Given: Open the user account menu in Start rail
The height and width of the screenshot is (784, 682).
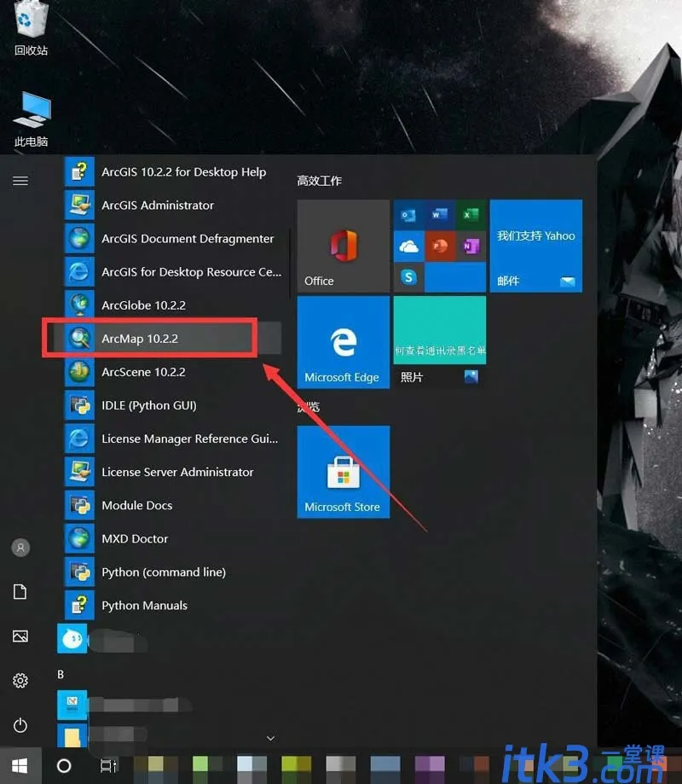Looking at the screenshot, I should click(20, 548).
